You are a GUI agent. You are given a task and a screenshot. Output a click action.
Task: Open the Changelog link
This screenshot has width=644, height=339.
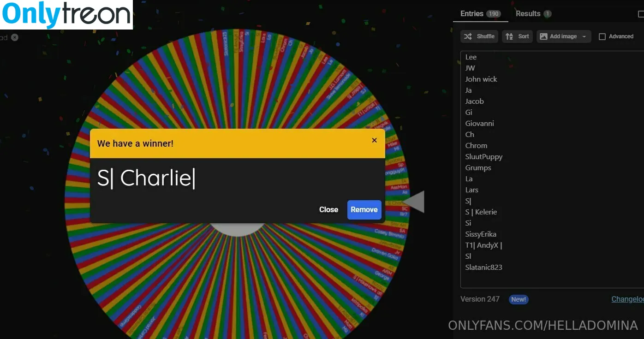pos(627,299)
